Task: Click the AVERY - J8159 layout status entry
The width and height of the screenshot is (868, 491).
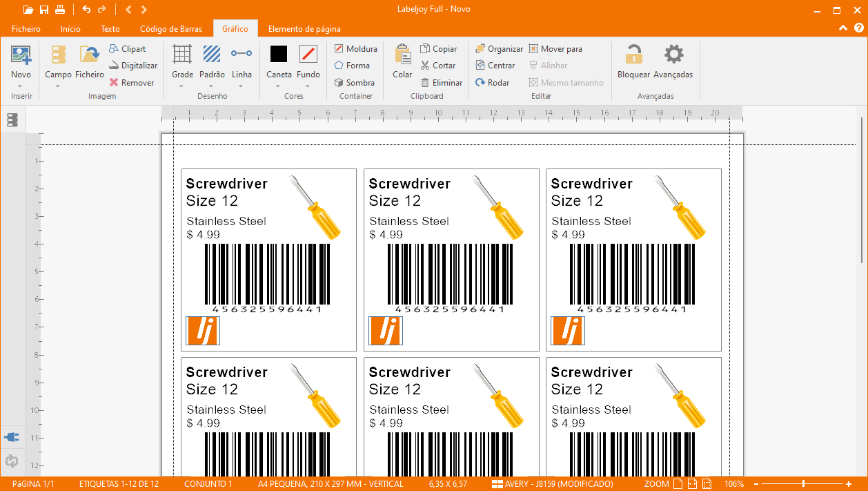Action: pyautogui.click(x=552, y=484)
